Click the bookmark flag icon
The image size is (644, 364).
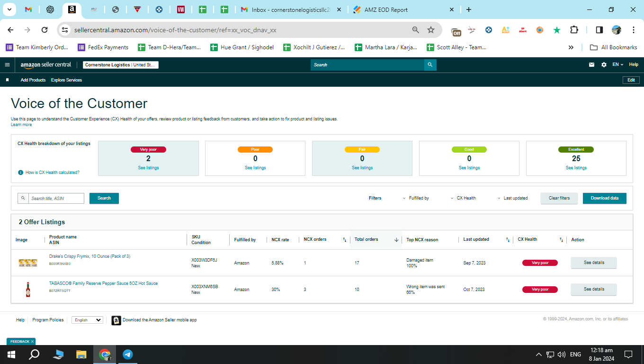pos(7,80)
